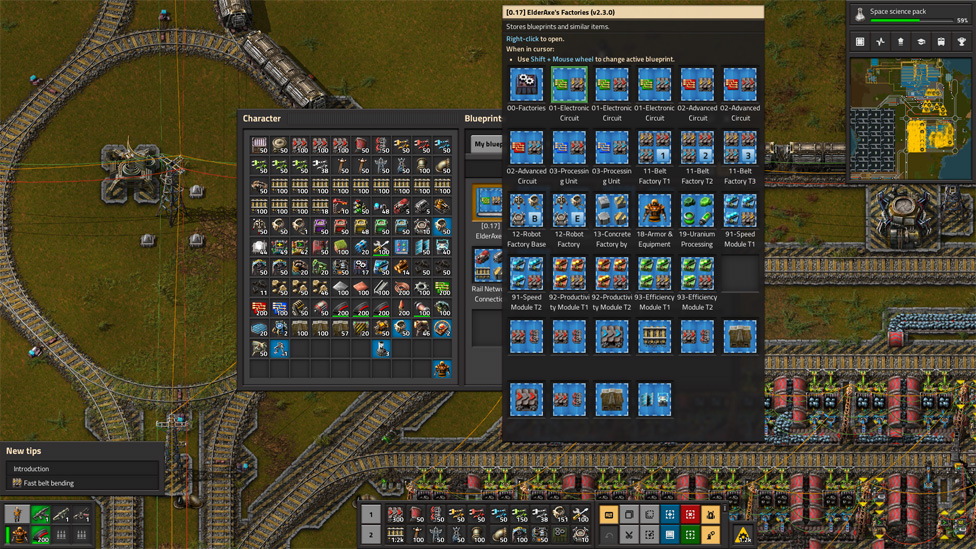Click the grid icon button above minimap

pos(860,42)
